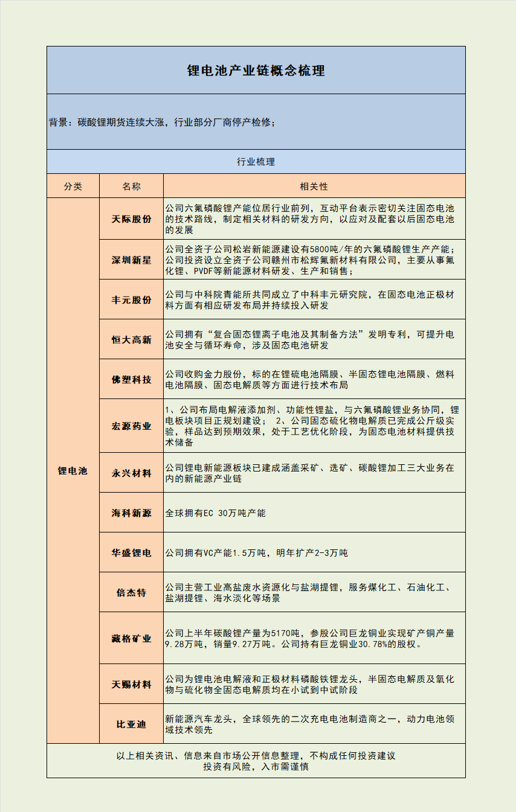Click the 佛塑科技 company cell
This screenshot has height=812, width=516.
pyautogui.click(x=131, y=379)
